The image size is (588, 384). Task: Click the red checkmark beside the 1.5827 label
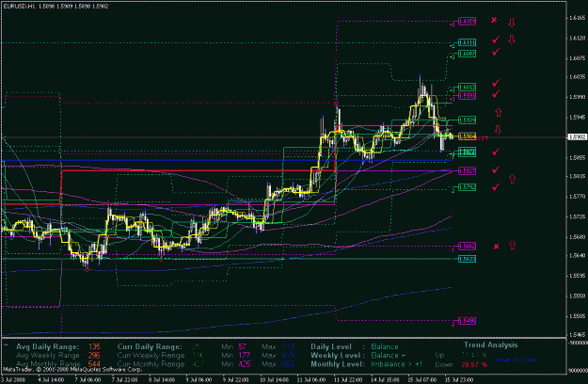496,169
